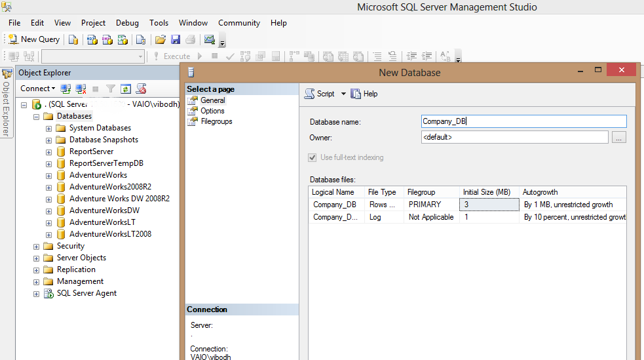Expand the System Databases node
This screenshot has height=360, width=644.
(x=48, y=128)
